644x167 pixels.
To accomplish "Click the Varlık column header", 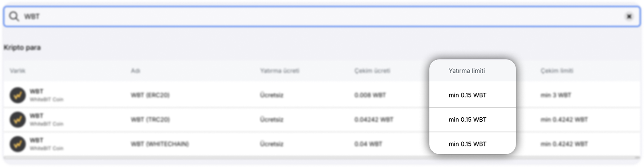I will (17, 71).
